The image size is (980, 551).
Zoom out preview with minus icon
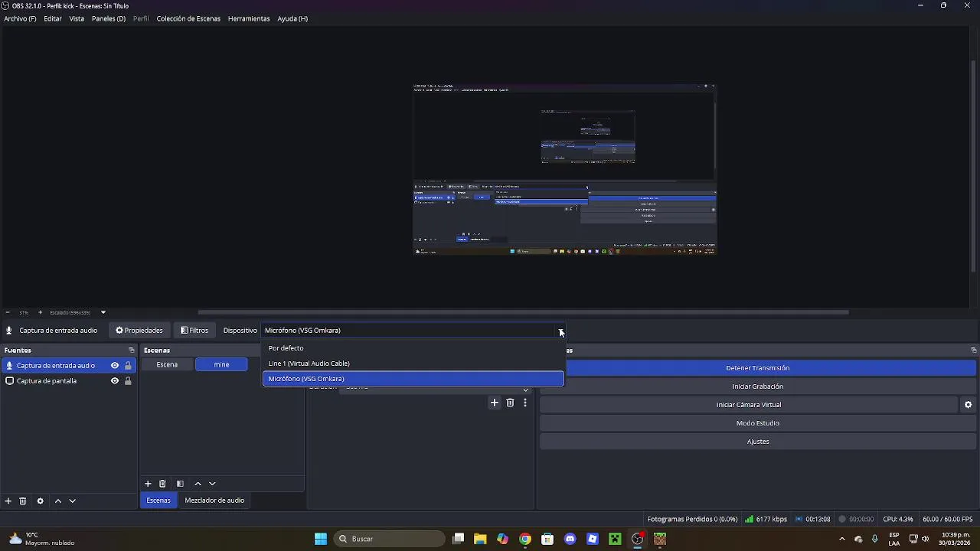[8, 312]
